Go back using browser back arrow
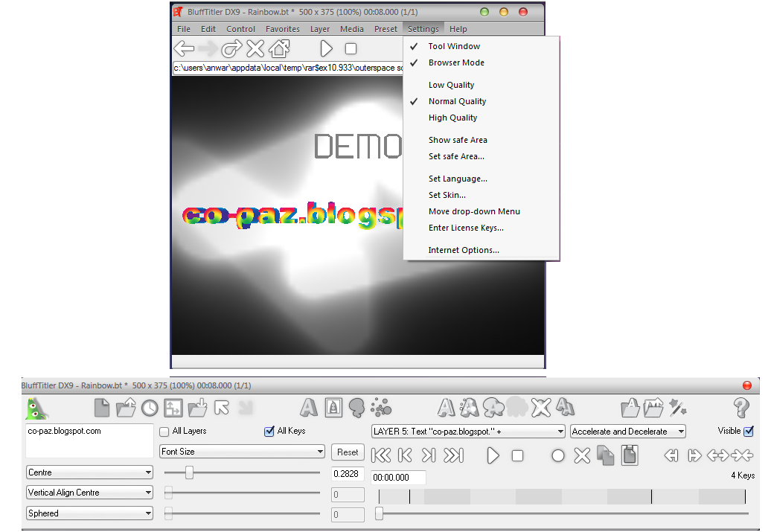 tap(185, 48)
